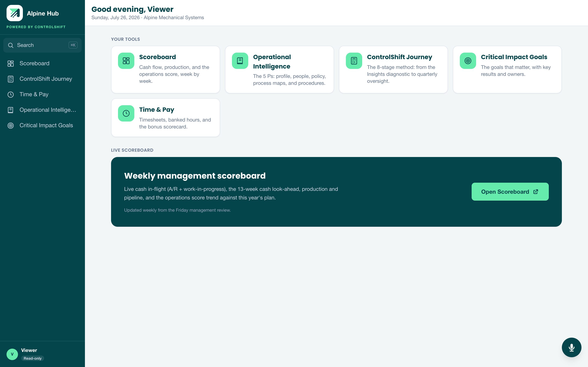Click the Read-only role badge
The width and height of the screenshot is (588, 367).
[32, 358]
